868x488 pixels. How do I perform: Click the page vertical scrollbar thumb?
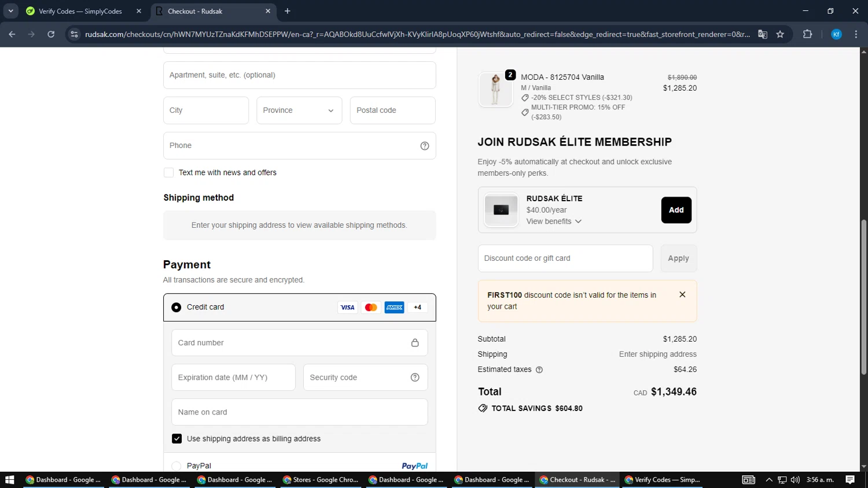pyautogui.click(x=863, y=297)
